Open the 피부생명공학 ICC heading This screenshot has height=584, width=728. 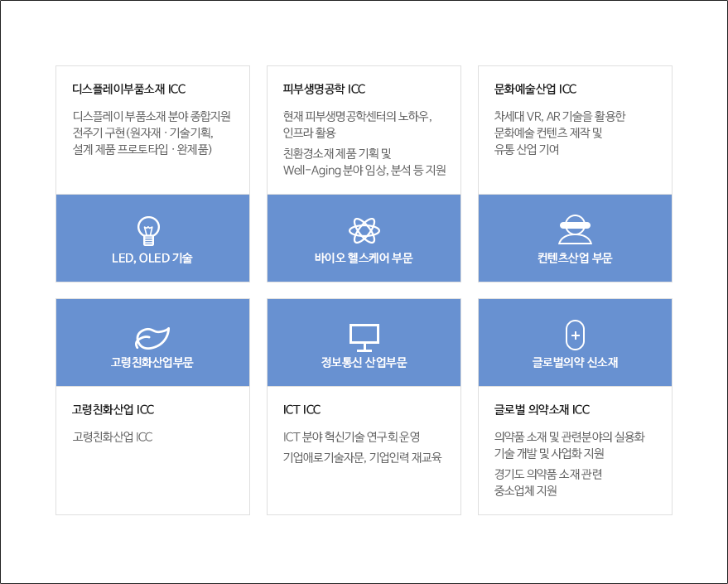pyautogui.click(x=324, y=89)
